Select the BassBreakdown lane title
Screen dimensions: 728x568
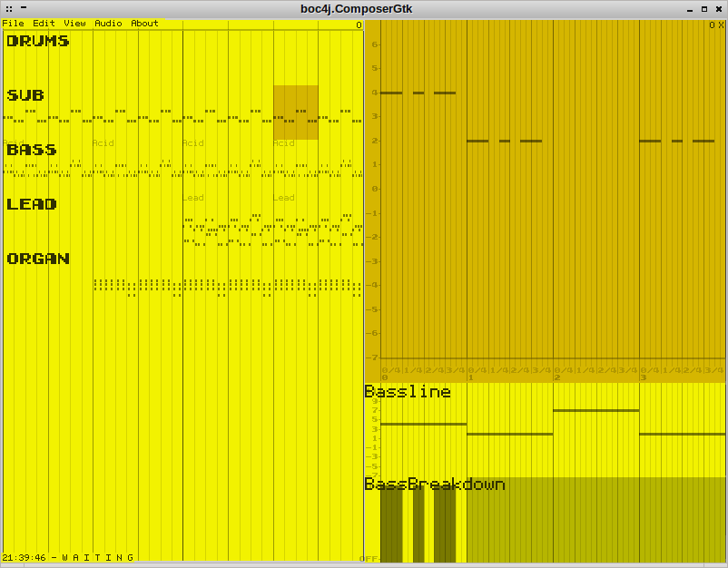click(x=435, y=485)
